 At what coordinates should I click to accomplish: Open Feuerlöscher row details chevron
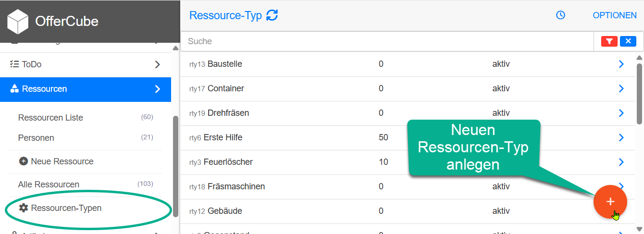click(x=621, y=162)
